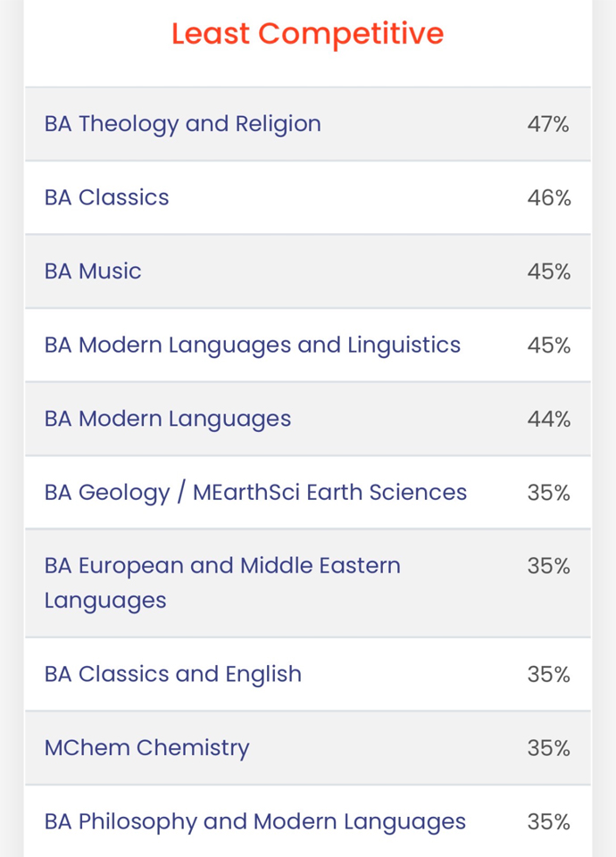Click 35% beside European and Middle Eastern Languages
This screenshot has width=616, height=857.
pos(548,566)
